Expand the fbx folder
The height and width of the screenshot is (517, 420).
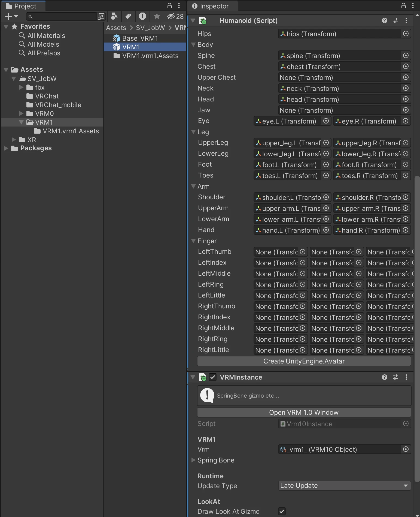pos(21,88)
